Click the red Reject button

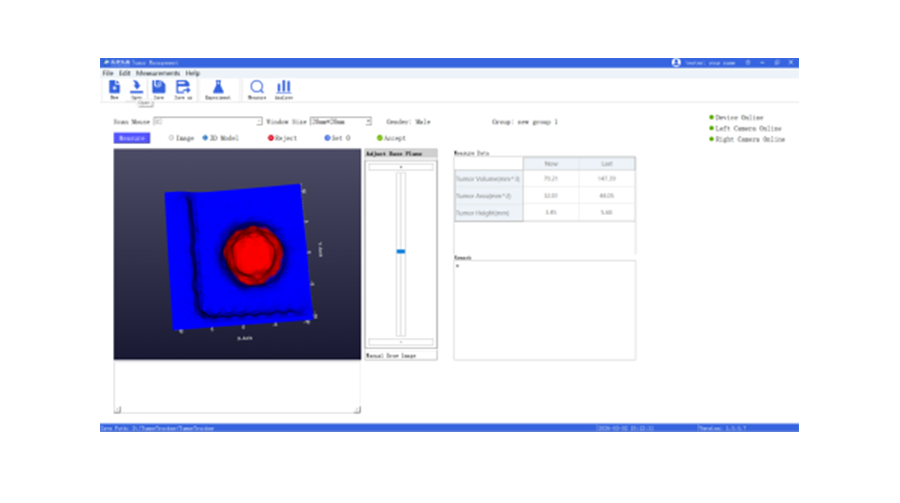tap(271, 138)
